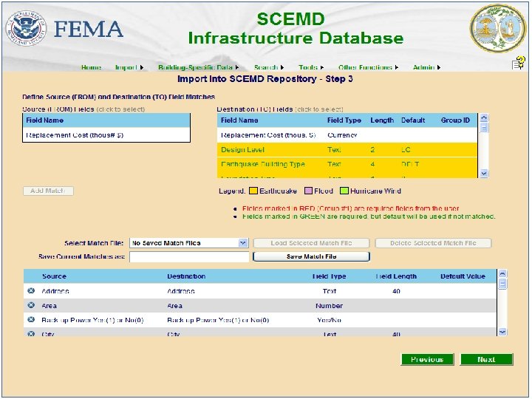Go back with the Previous button
Image resolution: width=532 pixels, height=399 pixels.
427,359
